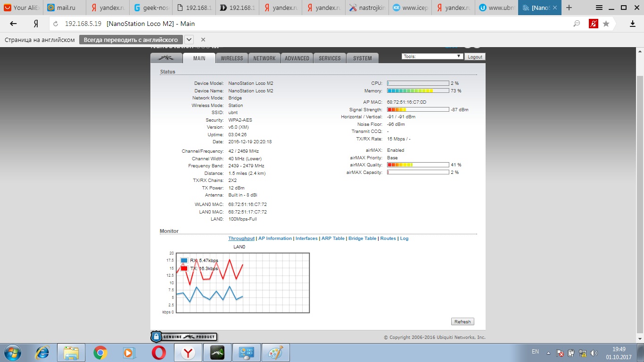Switch to the mail.ru browser tab
This screenshot has width=644, height=362.
tap(65, 8)
